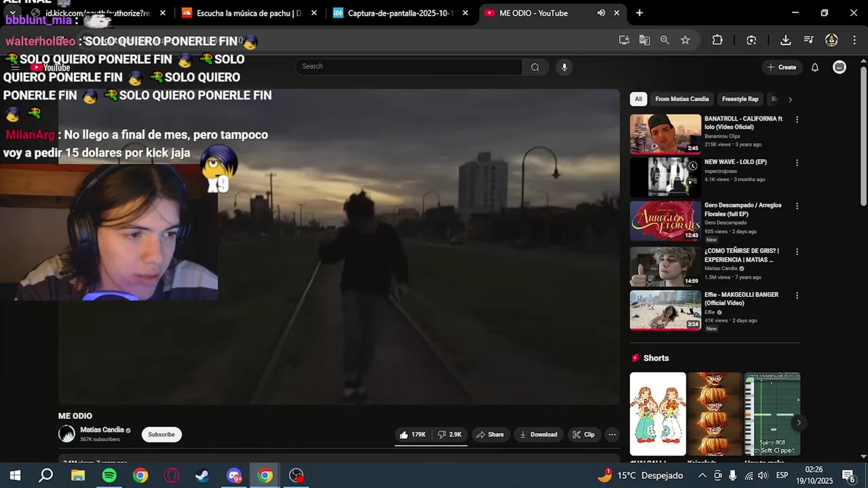
Task: Open ¿COMO TEÑIRSE DE GRIS? video title
Action: [x=741, y=255]
